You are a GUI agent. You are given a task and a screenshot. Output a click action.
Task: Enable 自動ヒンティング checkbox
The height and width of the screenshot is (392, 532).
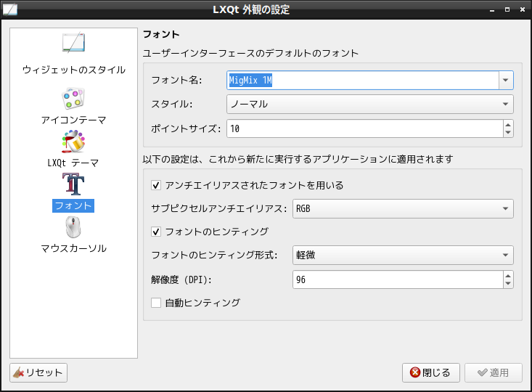click(x=156, y=303)
